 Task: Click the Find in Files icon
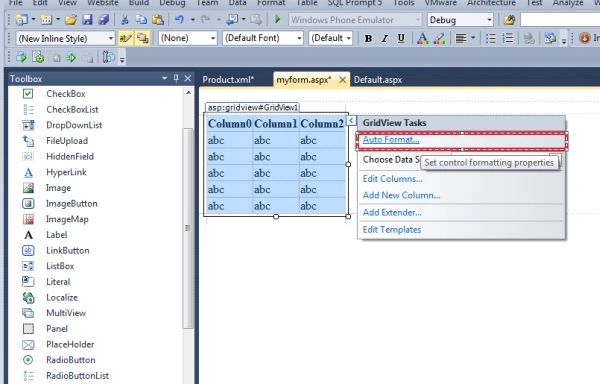pos(509,20)
